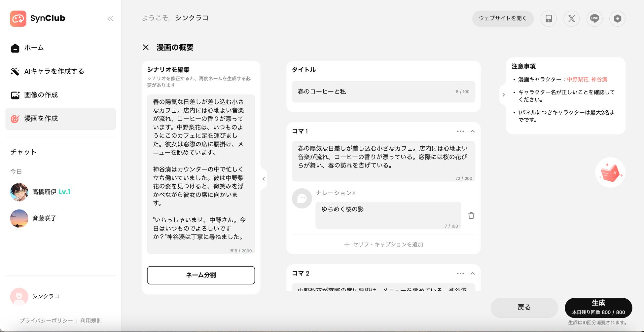Click the LINE icon in header

(594, 18)
